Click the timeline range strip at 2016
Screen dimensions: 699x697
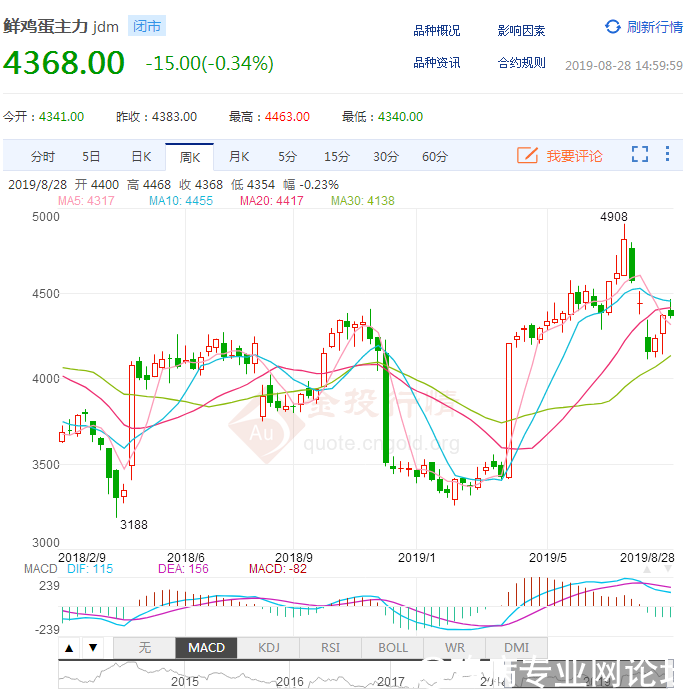point(290,680)
